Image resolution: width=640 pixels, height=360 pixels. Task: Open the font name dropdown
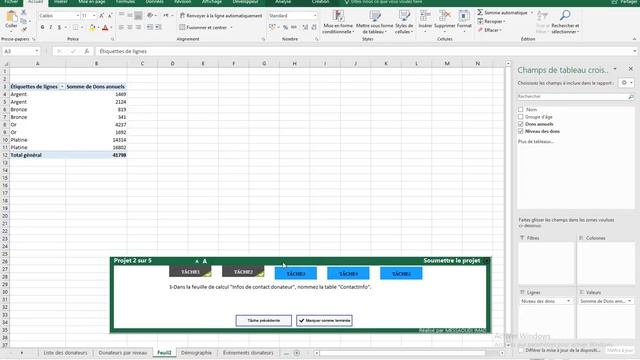[78, 16]
